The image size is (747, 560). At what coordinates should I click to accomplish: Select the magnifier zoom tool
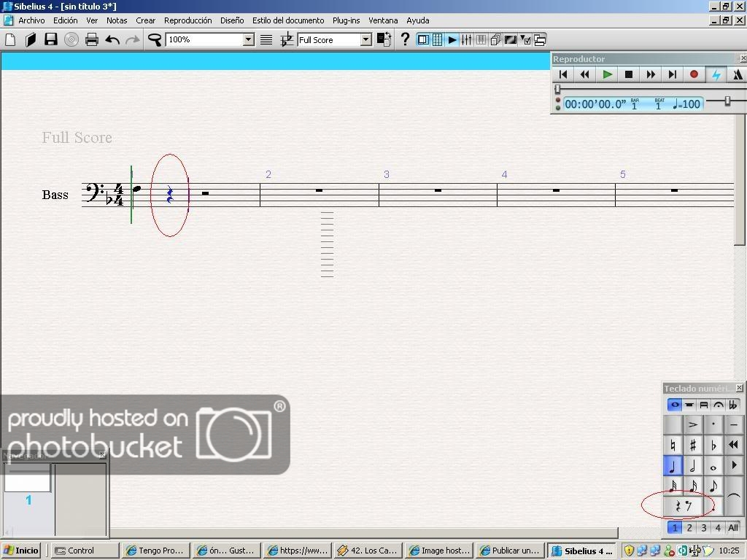pos(155,39)
